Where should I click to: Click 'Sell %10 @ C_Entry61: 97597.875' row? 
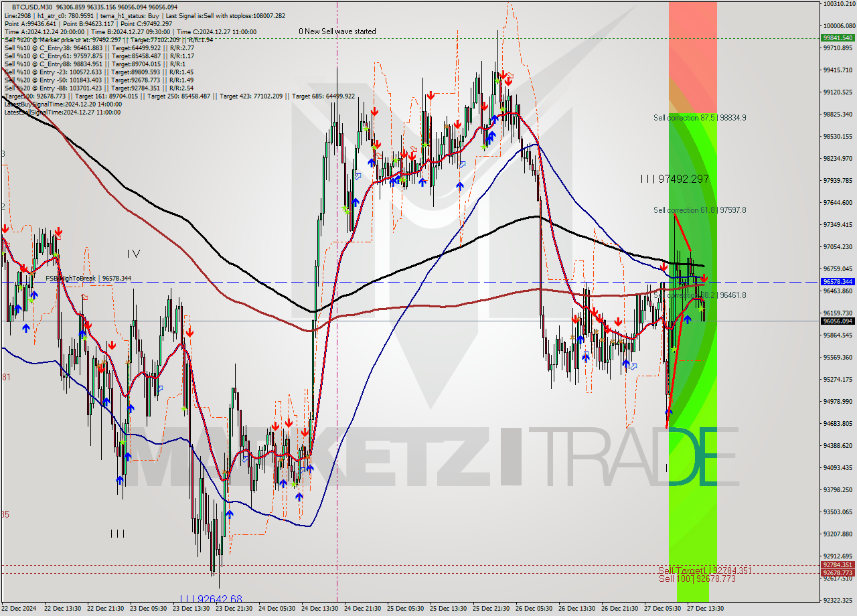point(99,56)
